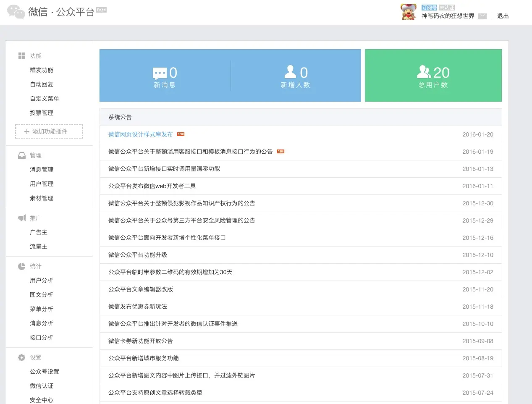Open 微信发布优惠券新玩法 announcement
Image resolution: width=532 pixels, height=404 pixels.
[x=138, y=307]
